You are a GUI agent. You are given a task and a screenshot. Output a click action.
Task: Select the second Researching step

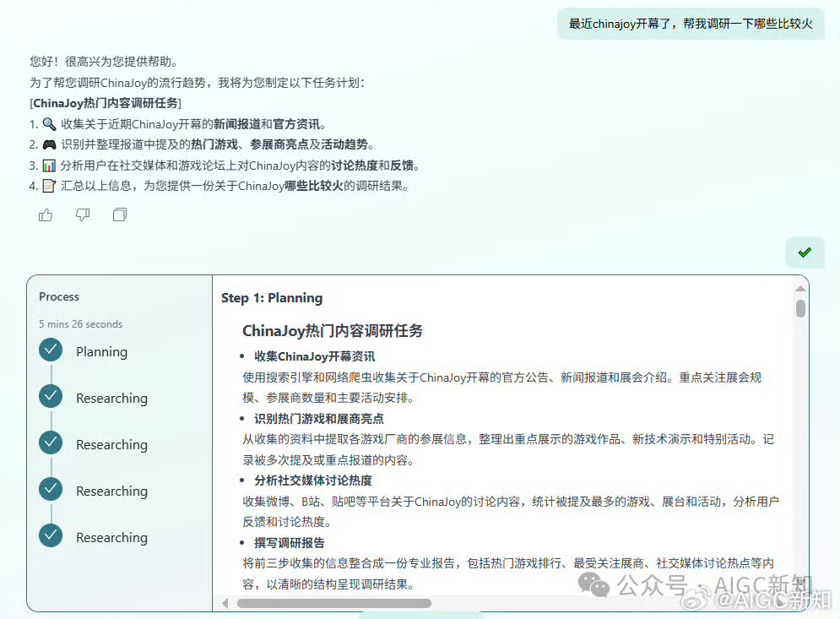(111, 445)
